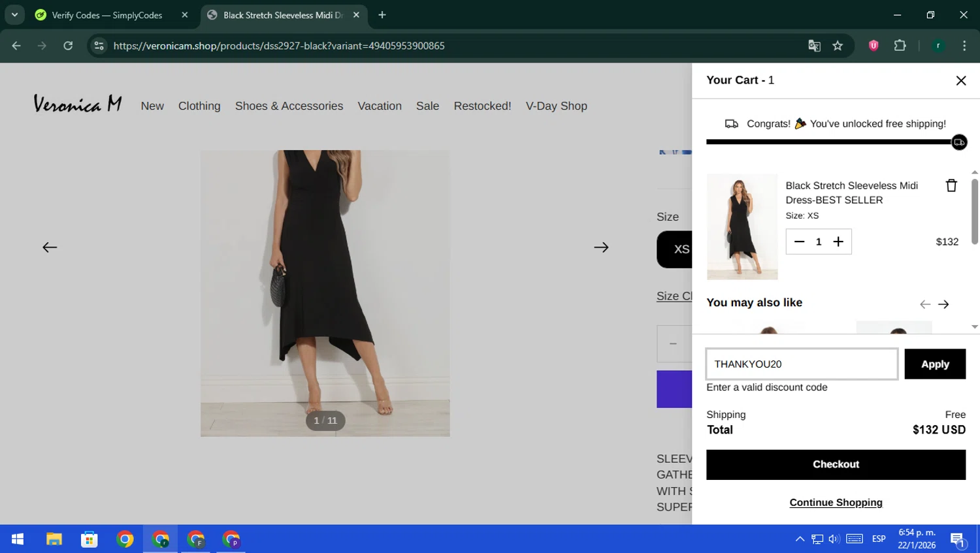Select the XS size option
This screenshot has height=553, width=980.
click(x=674, y=249)
